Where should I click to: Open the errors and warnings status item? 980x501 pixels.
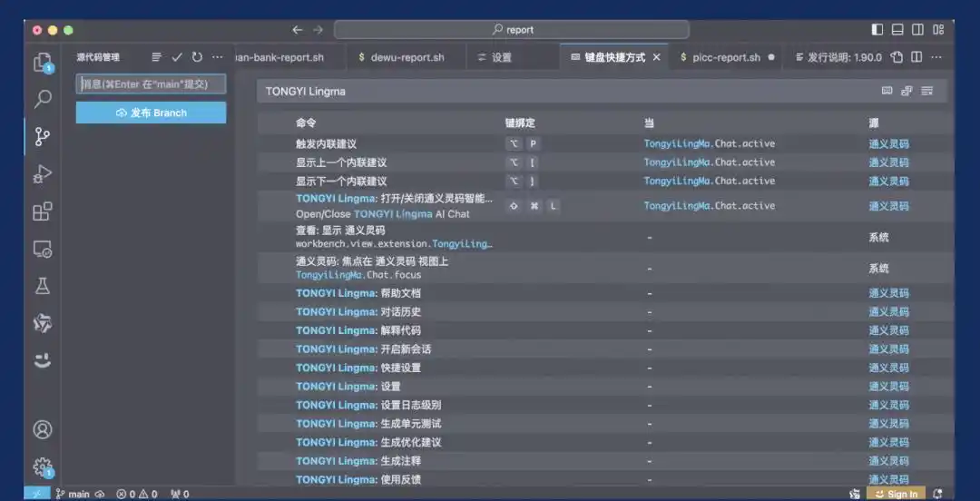[137, 494]
